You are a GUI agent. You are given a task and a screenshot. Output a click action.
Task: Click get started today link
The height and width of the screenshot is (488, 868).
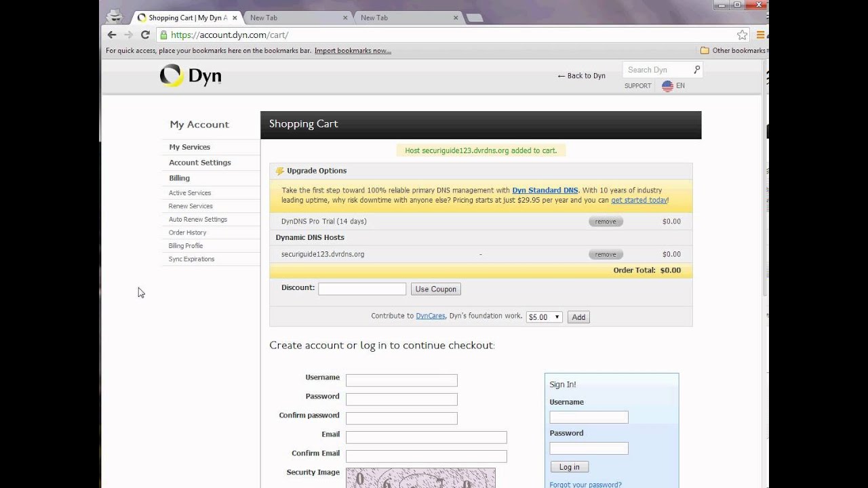(x=639, y=201)
